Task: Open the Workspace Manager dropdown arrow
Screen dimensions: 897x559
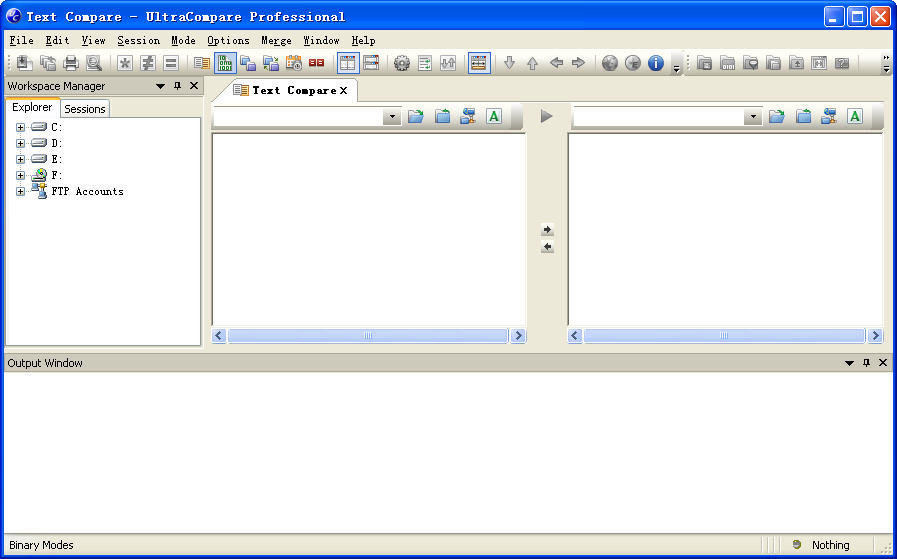Action: (x=160, y=86)
